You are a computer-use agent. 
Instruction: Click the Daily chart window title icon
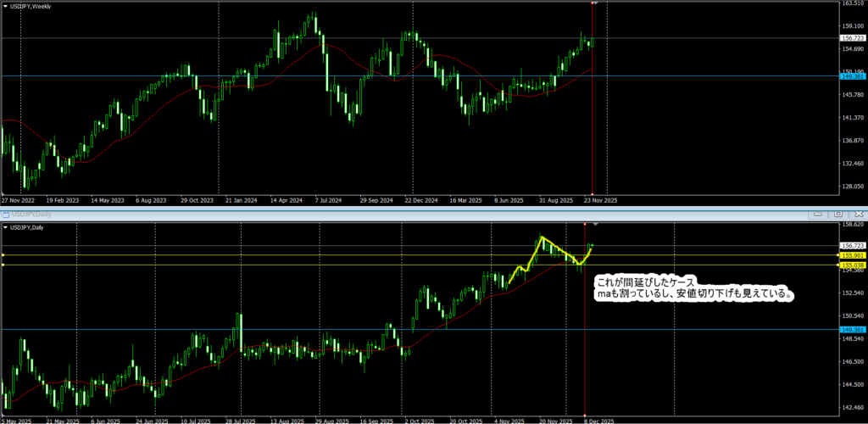coord(6,215)
